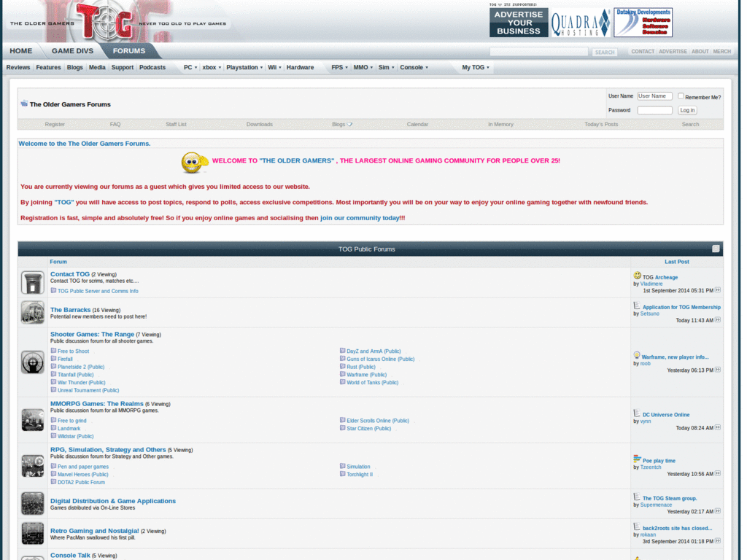Open the In Memory link

(x=500, y=124)
